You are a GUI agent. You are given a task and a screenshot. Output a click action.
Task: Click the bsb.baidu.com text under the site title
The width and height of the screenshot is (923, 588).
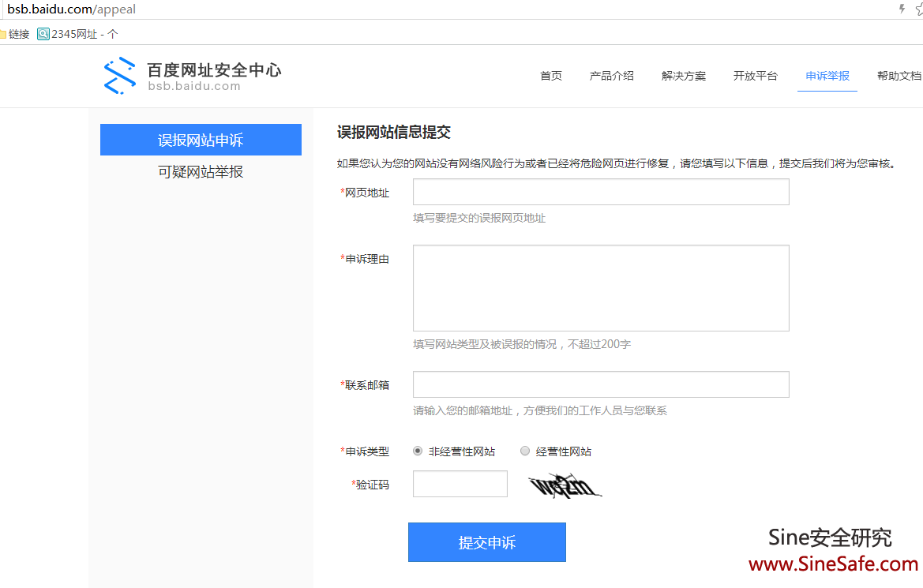click(194, 87)
